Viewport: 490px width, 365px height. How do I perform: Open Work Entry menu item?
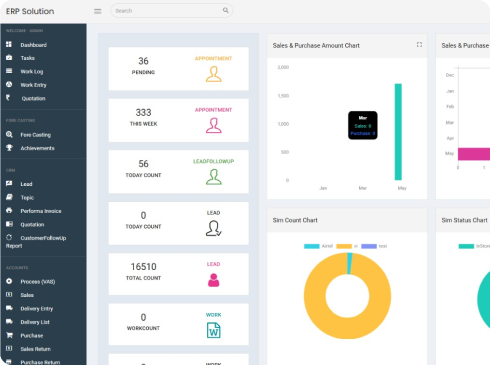point(33,85)
